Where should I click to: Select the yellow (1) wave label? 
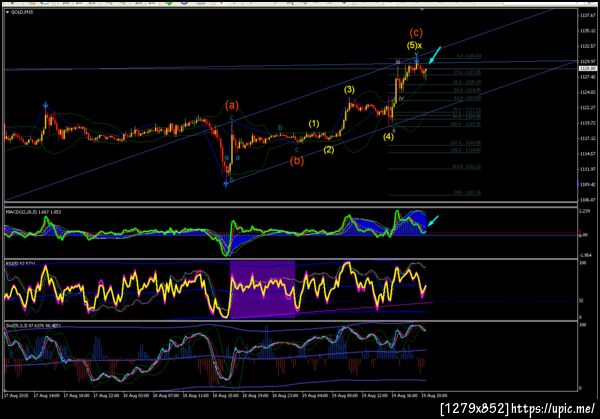click(314, 124)
